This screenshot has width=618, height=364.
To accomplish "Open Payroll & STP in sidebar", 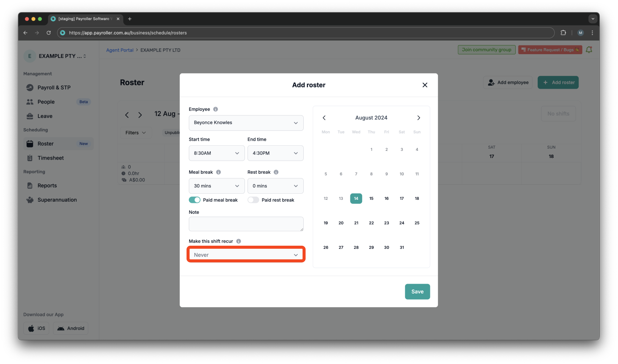I will click(x=58, y=88).
